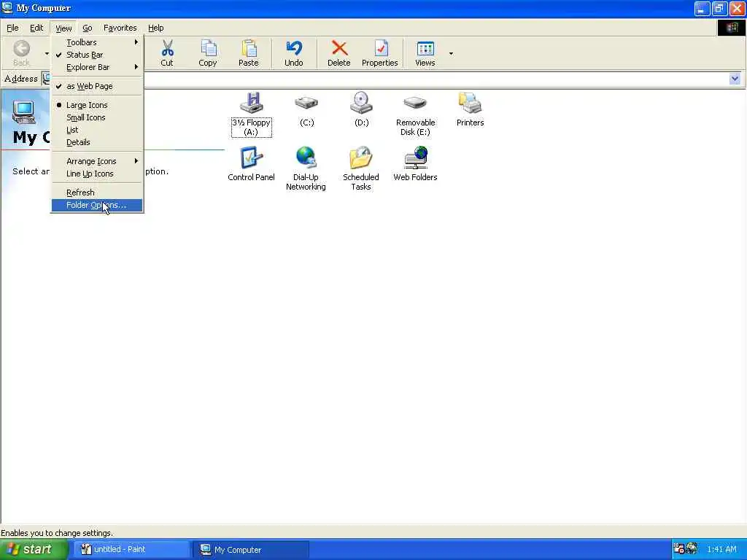Image resolution: width=747 pixels, height=560 pixels.
Task: Choose the Large Icons view option
Action: tap(97, 105)
